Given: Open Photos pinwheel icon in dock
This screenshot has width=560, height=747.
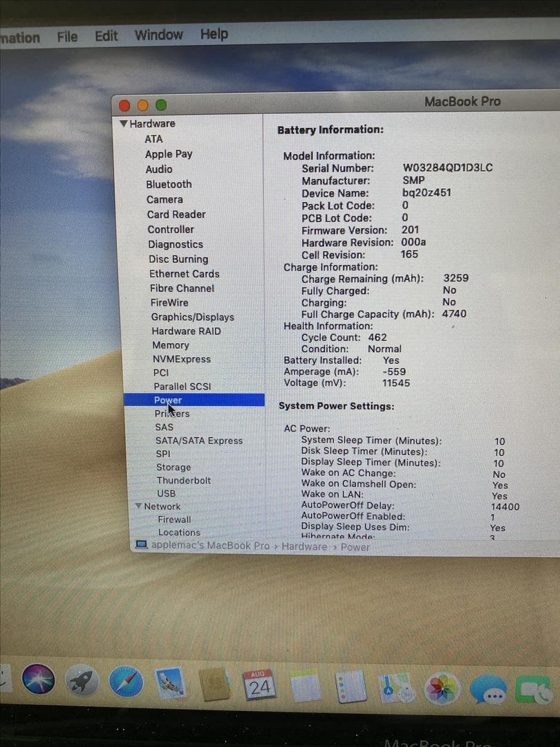Looking at the screenshot, I should pyautogui.click(x=442, y=688).
